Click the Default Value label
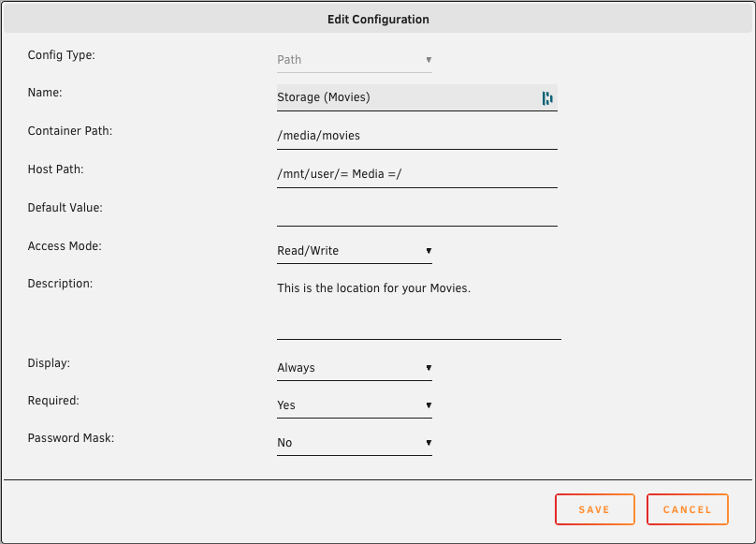The width and height of the screenshot is (756, 544). [65, 208]
